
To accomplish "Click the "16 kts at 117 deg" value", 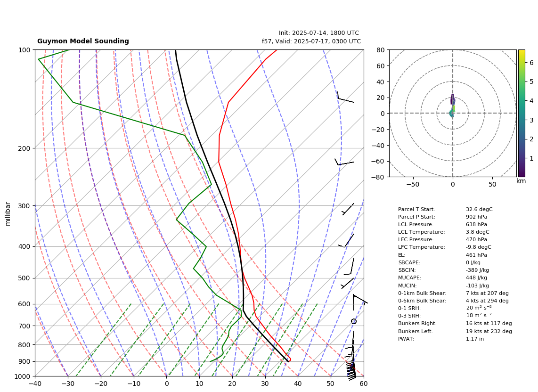I will click(489, 323).
